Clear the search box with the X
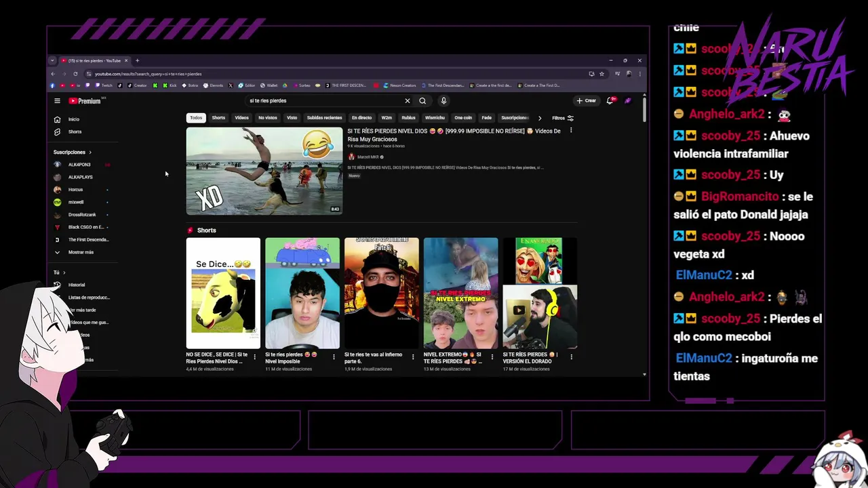 pyautogui.click(x=408, y=100)
